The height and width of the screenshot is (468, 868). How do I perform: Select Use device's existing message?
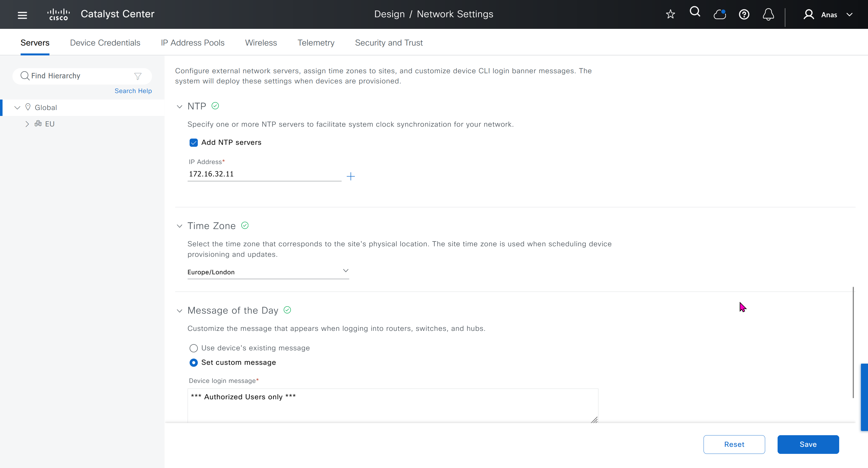(x=194, y=348)
